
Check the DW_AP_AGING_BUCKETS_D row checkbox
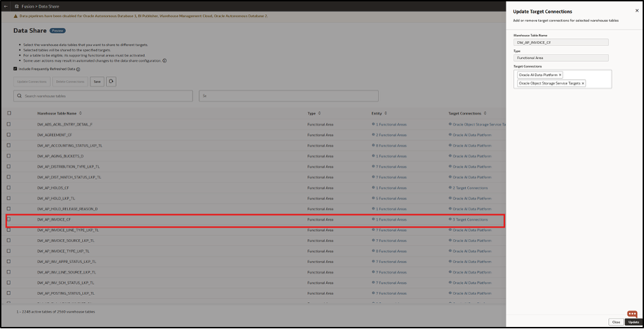click(9, 156)
